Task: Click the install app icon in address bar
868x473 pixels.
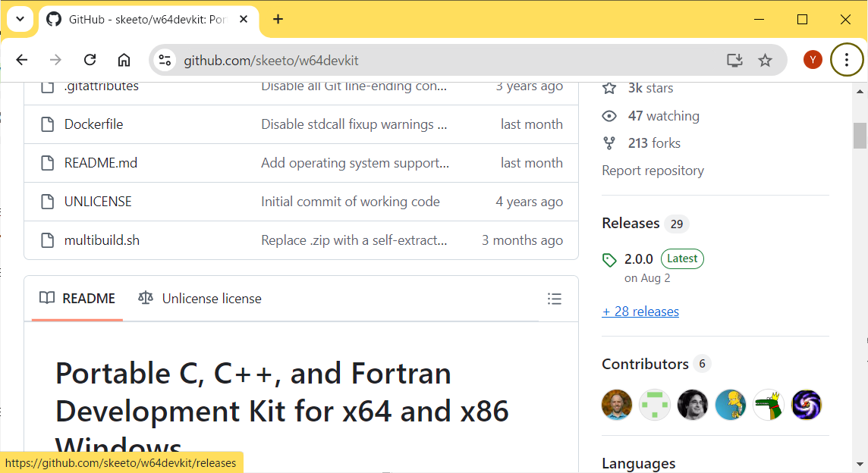Action: click(x=734, y=61)
